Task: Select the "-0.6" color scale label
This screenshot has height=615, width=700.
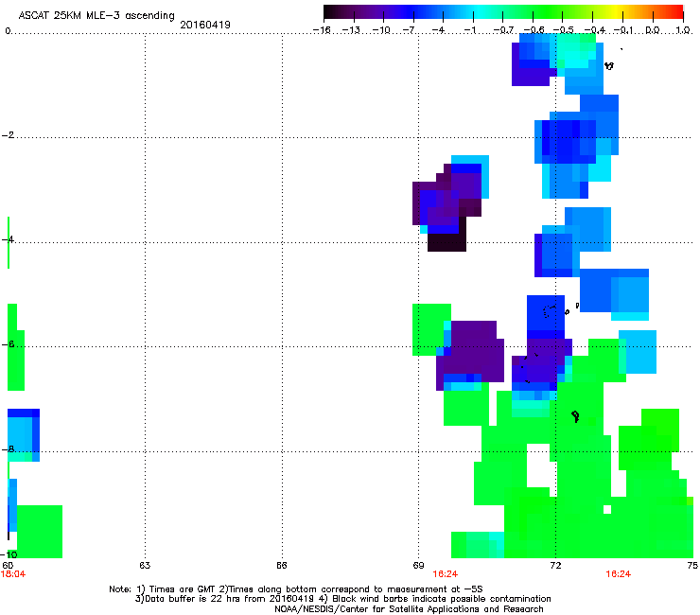Action: tap(534, 30)
